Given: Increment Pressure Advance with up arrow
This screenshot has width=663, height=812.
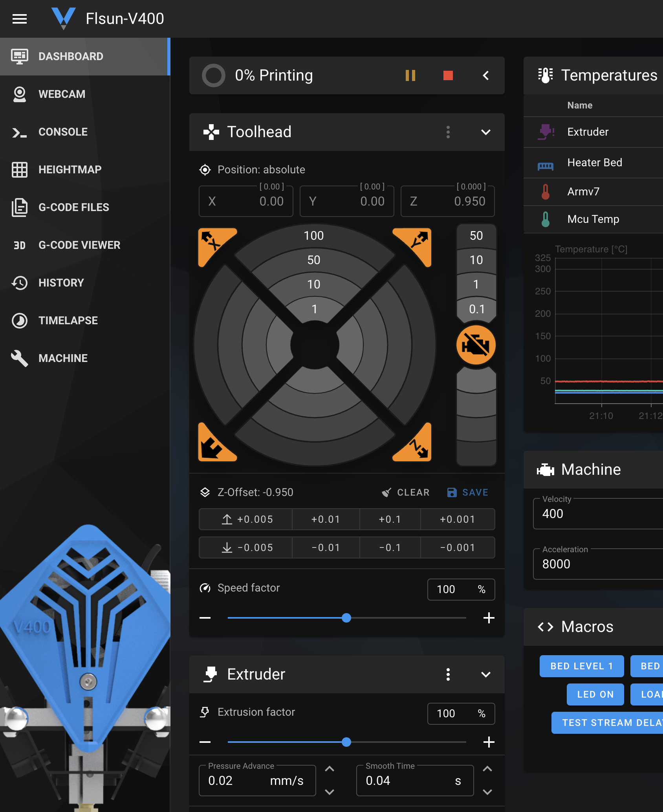Looking at the screenshot, I should click(x=330, y=769).
